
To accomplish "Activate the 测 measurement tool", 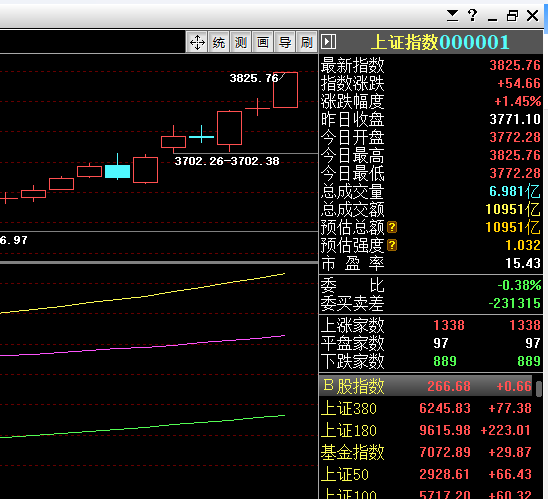I will click(x=241, y=43).
